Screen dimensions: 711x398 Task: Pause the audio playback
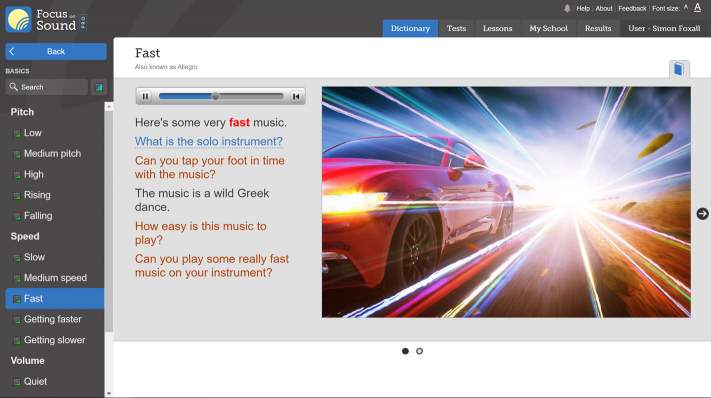pos(145,96)
